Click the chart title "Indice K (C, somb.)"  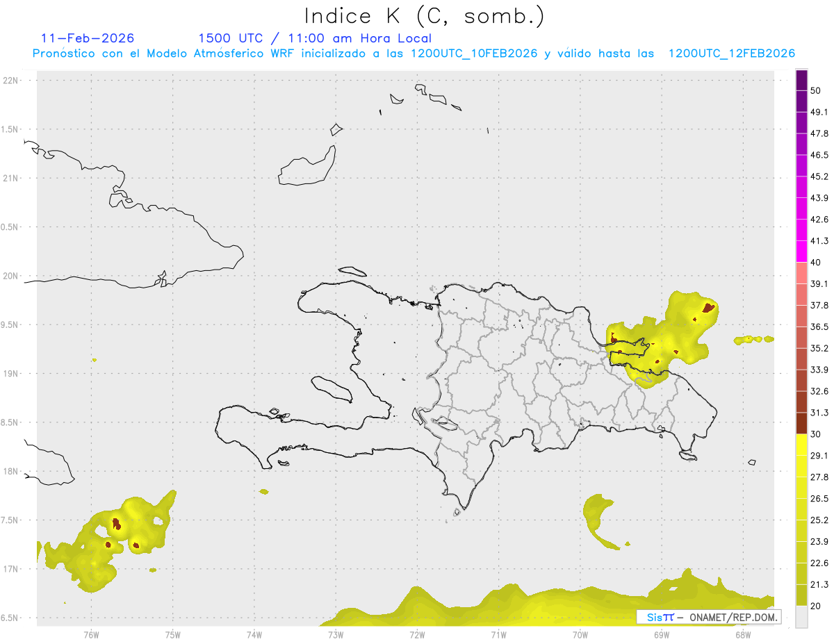coord(425,16)
